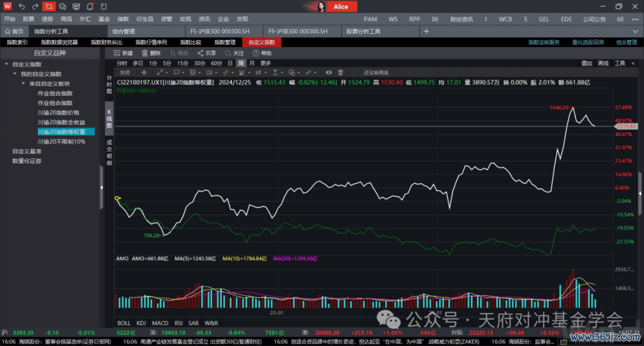
Task: Click the three-dot more icon top right
Action: click(x=636, y=19)
